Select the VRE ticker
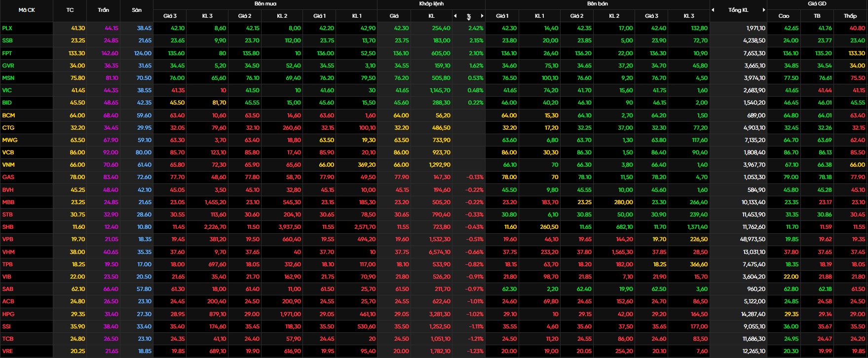 click(7, 351)
